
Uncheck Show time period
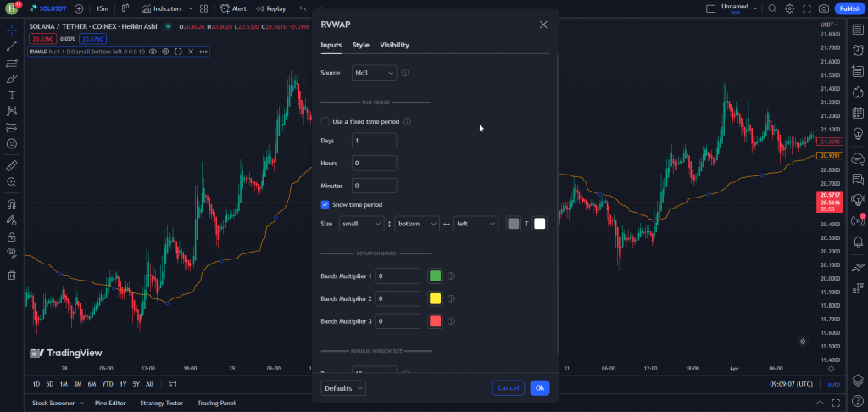325,204
